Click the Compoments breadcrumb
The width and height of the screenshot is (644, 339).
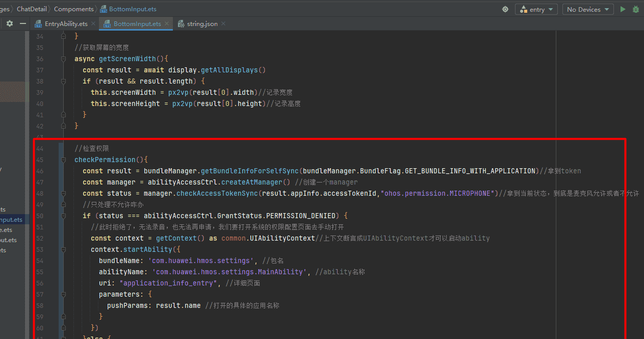coord(73,9)
